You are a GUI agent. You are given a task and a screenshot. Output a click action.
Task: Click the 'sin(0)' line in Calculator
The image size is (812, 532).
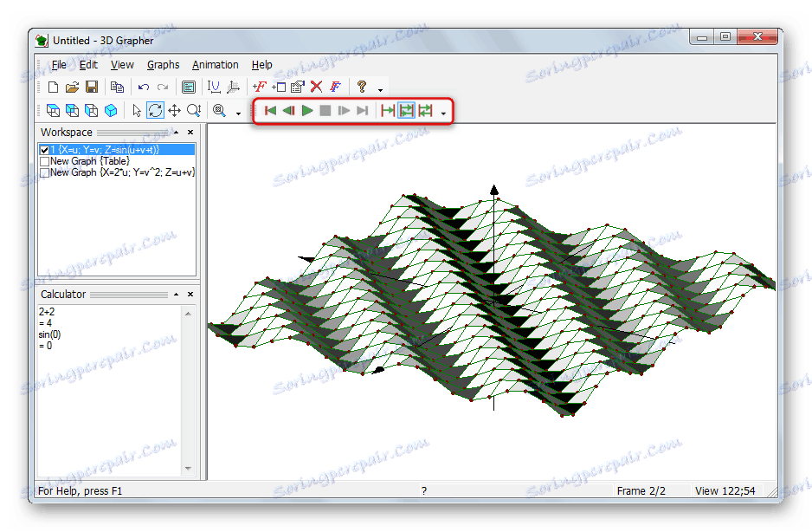pos(49,334)
